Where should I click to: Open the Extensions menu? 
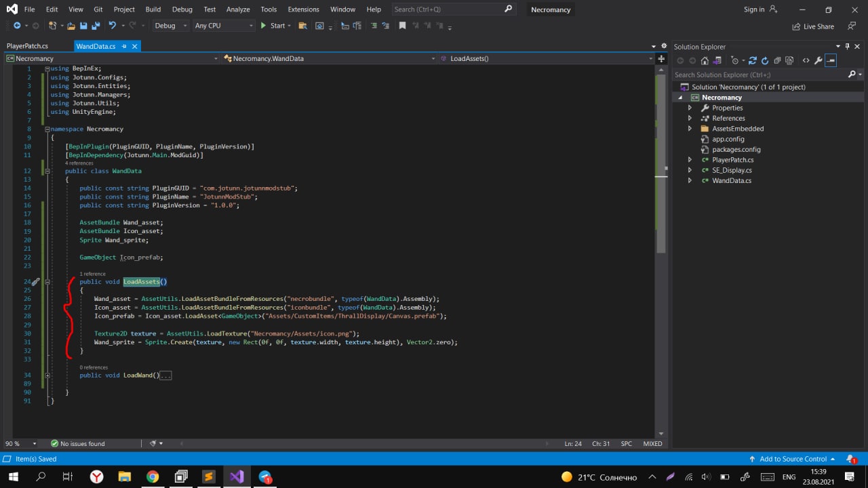tap(303, 9)
